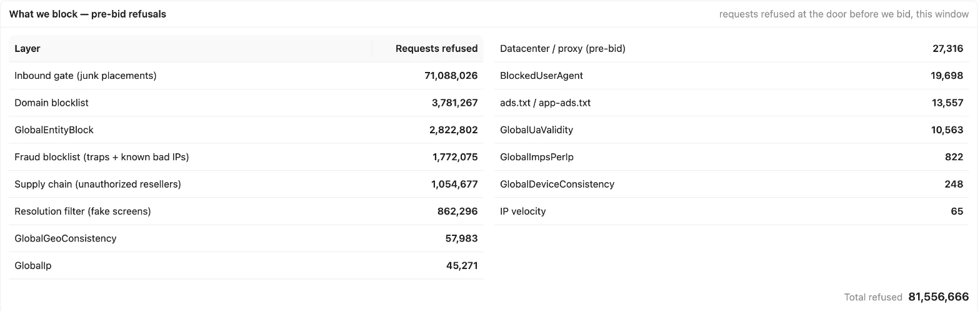
Task: Click the 'Requests refused' column header
Action: (x=437, y=49)
